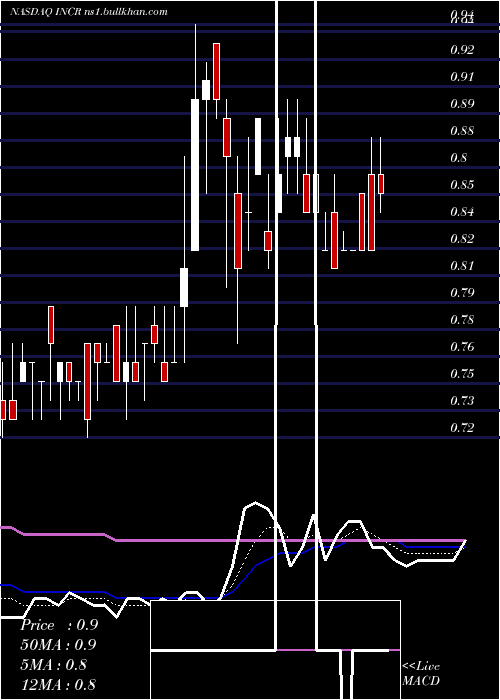Click the 0.81 price axis label
This screenshot has height=700, width=500.
(x=462, y=266)
